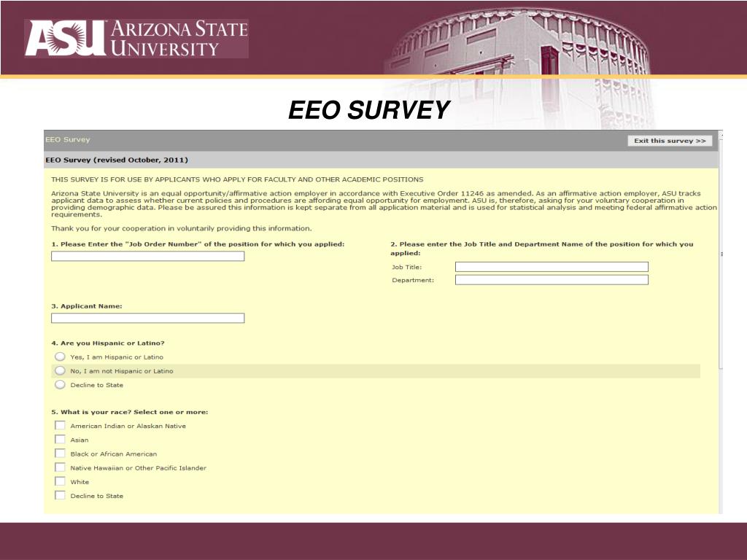This screenshot has width=747, height=560.
Task: Tick the Asian checkbox
Action: tap(60, 440)
